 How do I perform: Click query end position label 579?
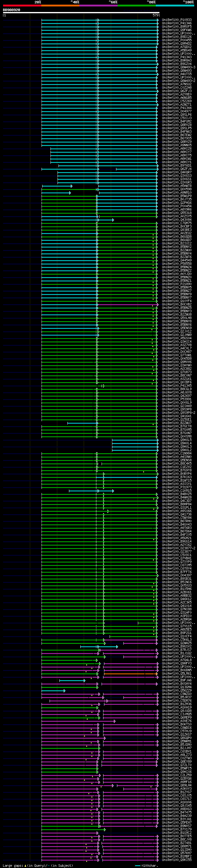coord(155,15)
